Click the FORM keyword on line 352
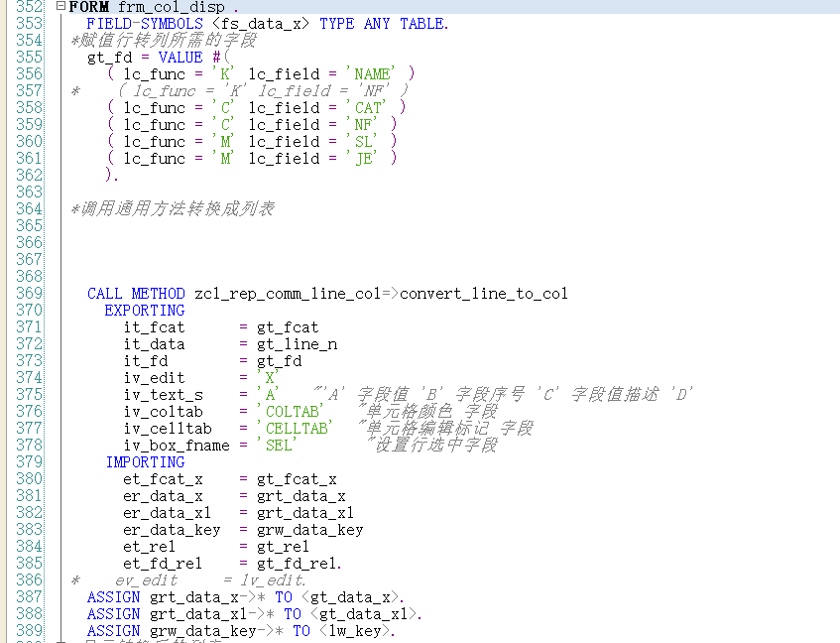This screenshot has width=840, height=643. coord(89,7)
